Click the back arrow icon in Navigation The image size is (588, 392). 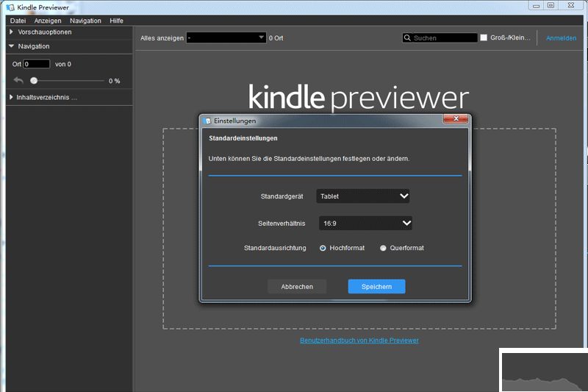pos(18,80)
